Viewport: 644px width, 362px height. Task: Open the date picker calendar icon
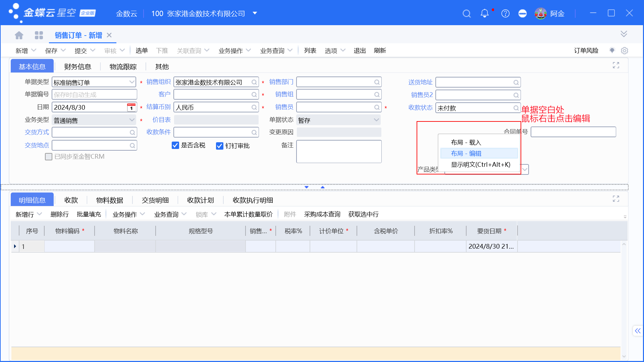(131, 107)
